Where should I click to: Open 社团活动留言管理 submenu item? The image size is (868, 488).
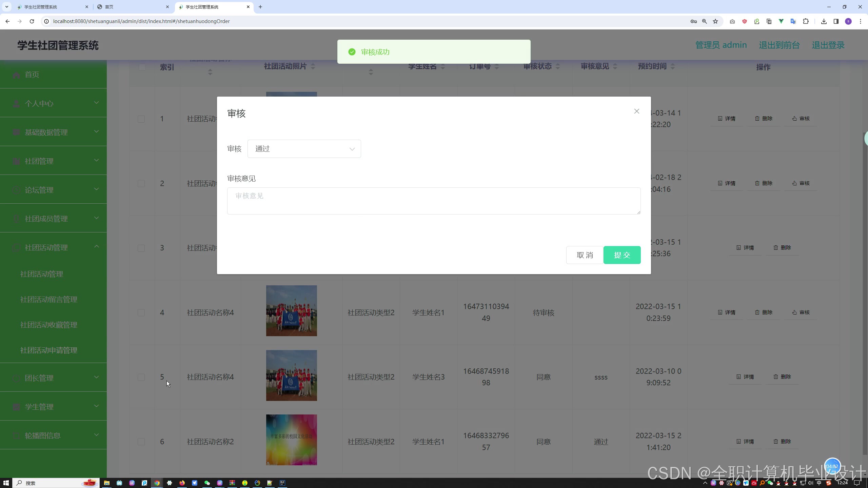[x=49, y=299]
